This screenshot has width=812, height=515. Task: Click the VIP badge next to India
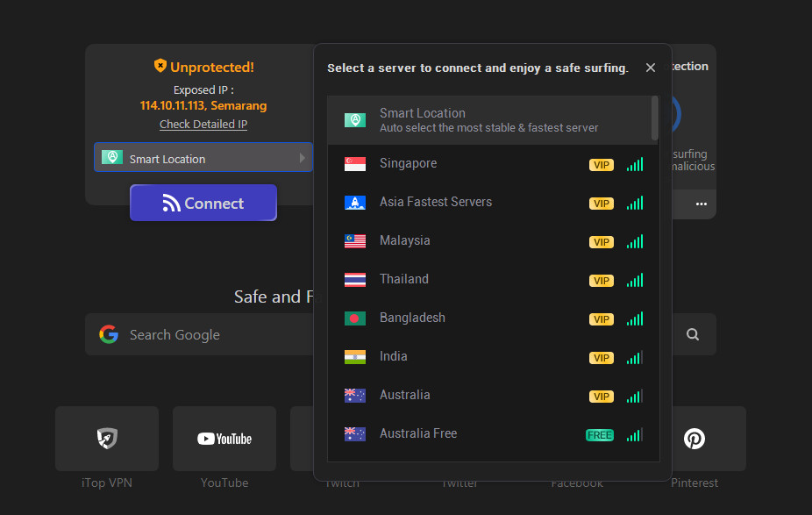(602, 358)
